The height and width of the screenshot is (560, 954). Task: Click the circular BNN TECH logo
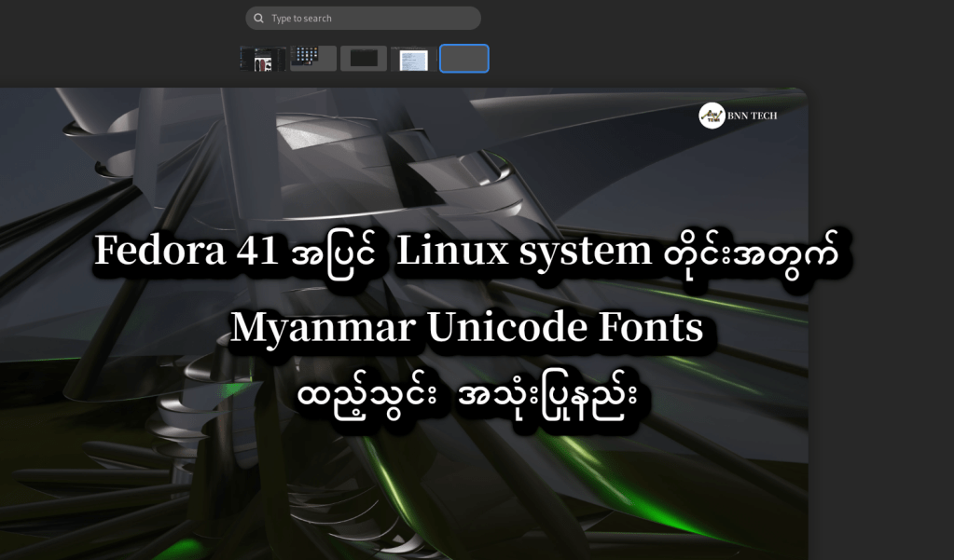(711, 116)
